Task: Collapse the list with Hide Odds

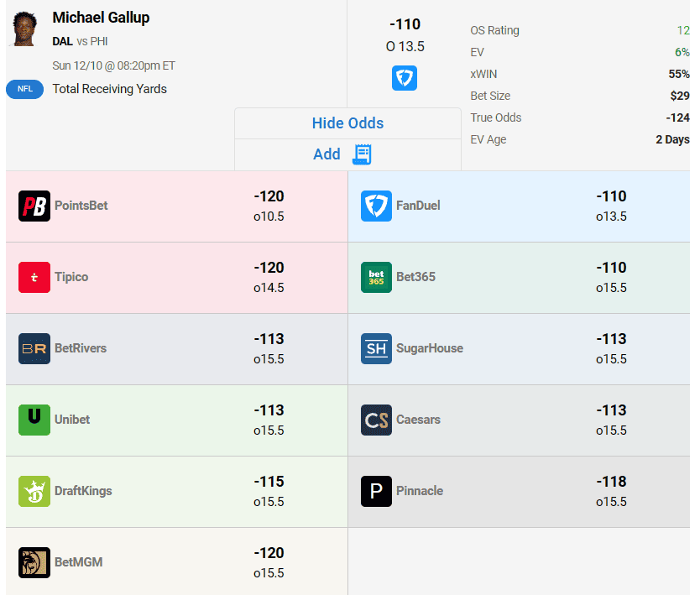Action: pyautogui.click(x=347, y=123)
